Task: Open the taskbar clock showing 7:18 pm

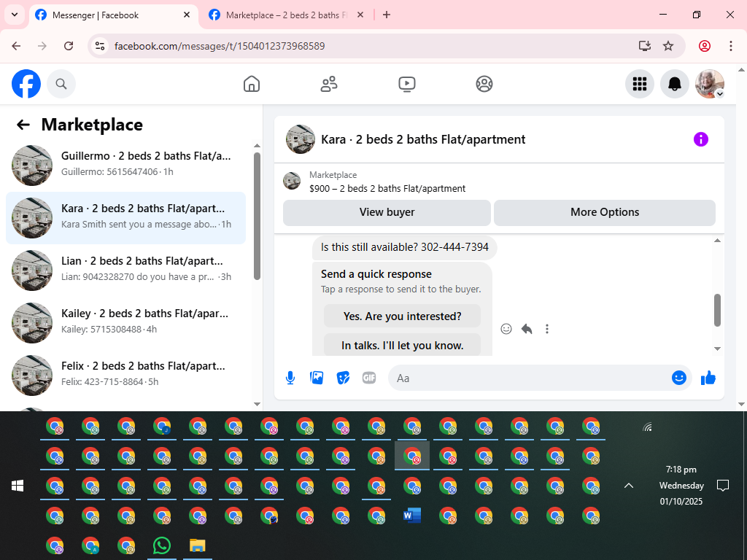Action: (681, 485)
